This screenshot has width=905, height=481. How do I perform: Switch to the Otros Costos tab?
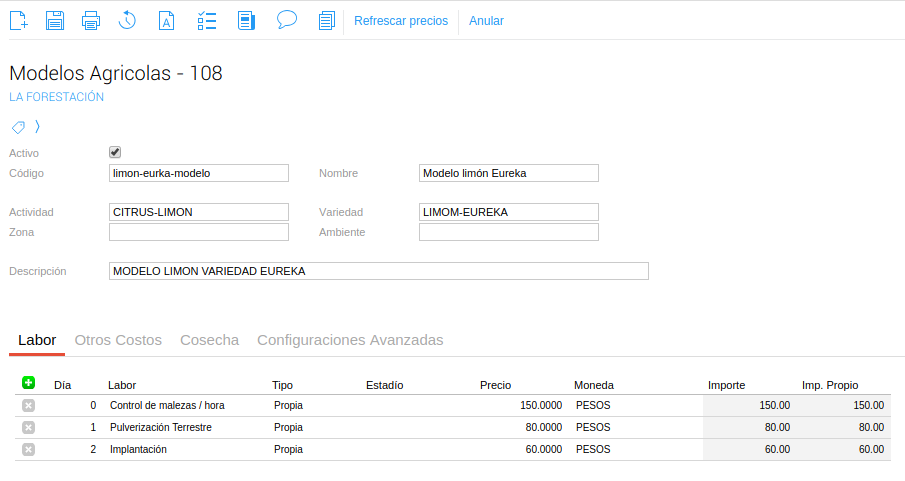pos(118,340)
